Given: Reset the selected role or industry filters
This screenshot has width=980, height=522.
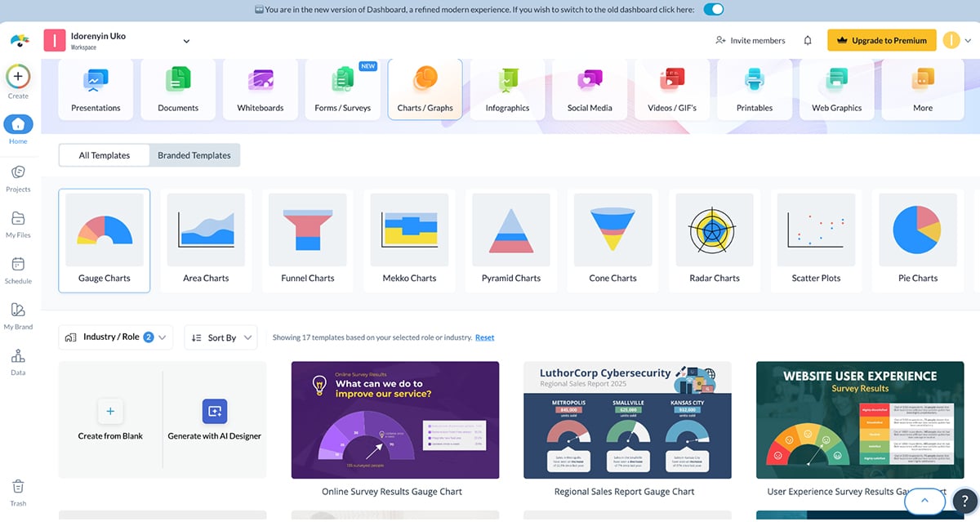Looking at the screenshot, I should pos(483,337).
